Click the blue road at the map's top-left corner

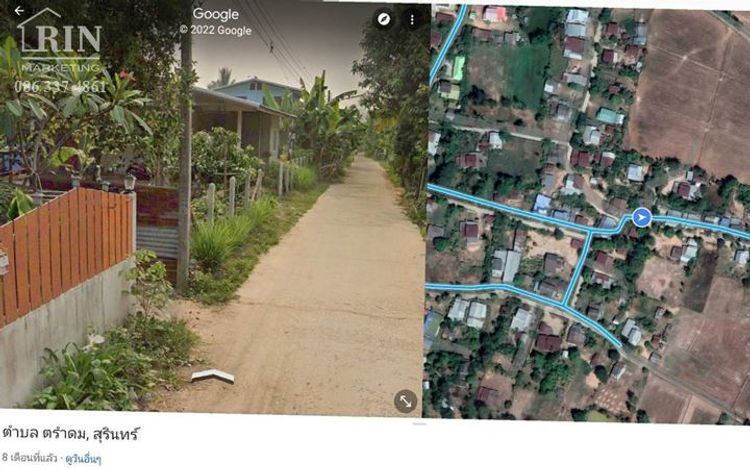448,43
